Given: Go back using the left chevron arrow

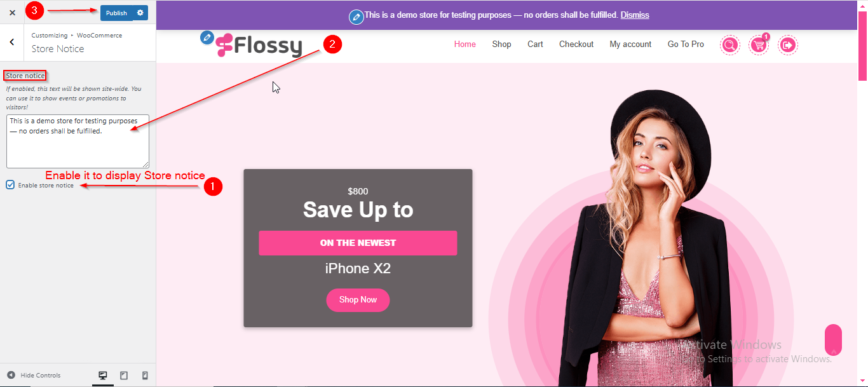Looking at the screenshot, I should 12,42.
